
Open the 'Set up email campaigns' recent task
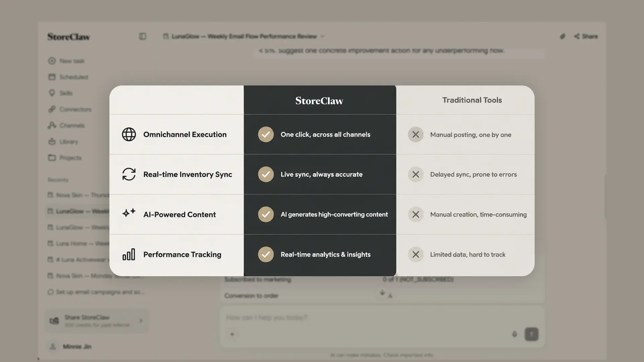click(x=96, y=292)
